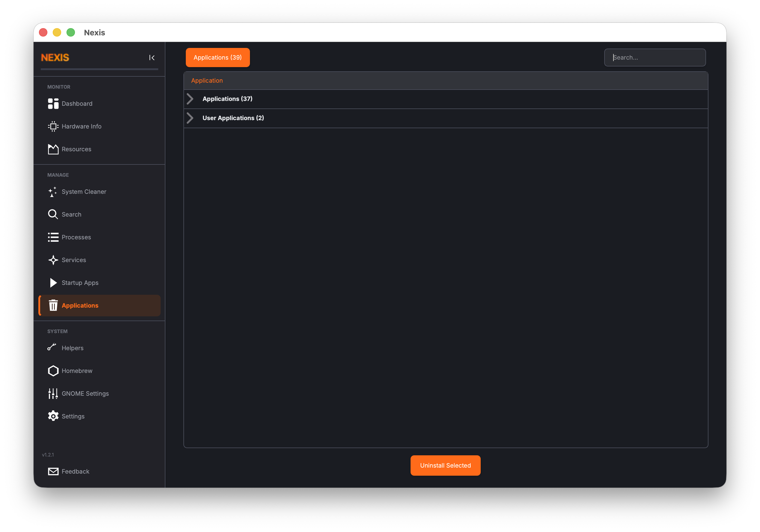Collapse the sidebar with the arrow toggle
Viewport: 760px width, 532px height.
(152, 57)
